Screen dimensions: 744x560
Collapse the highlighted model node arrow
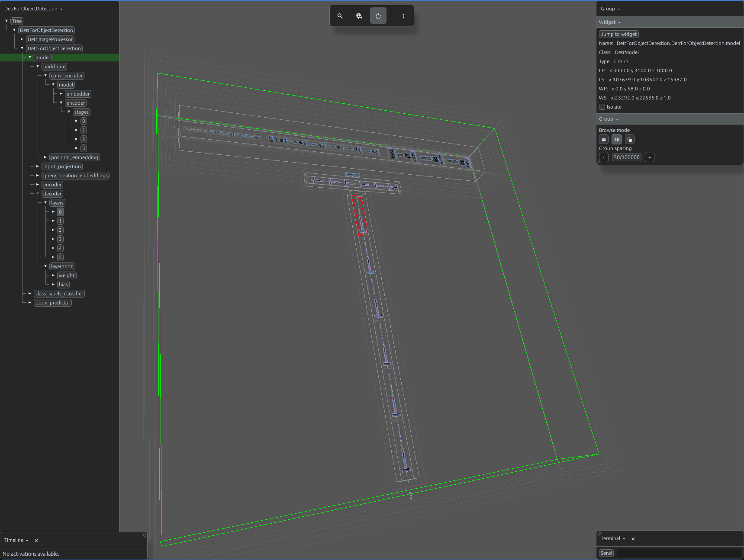pos(30,57)
